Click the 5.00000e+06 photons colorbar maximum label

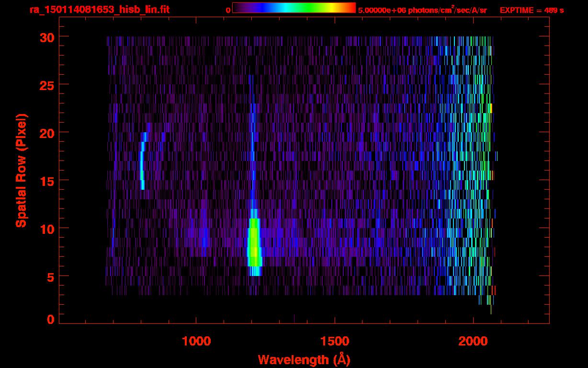click(x=422, y=11)
